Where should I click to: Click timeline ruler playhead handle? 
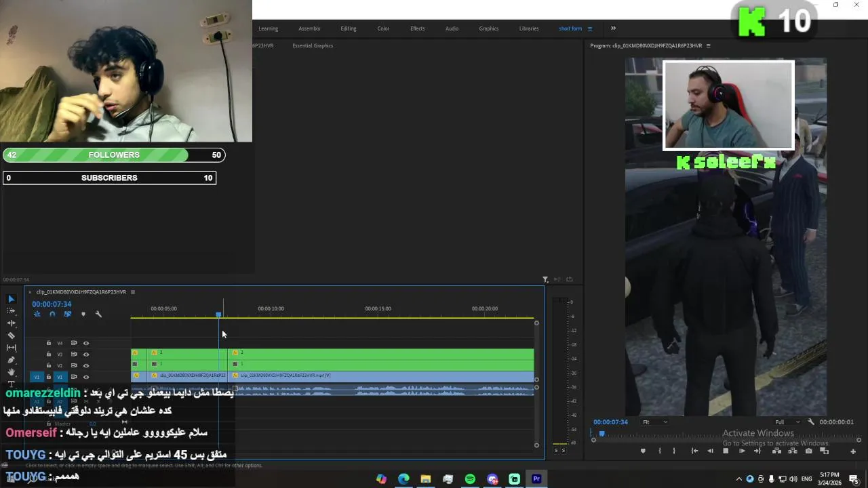tap(218, 315)
